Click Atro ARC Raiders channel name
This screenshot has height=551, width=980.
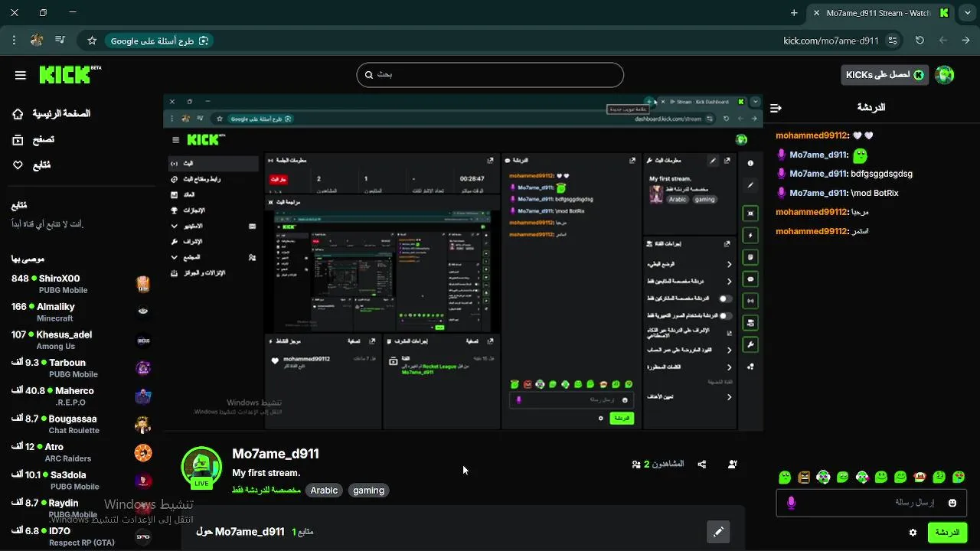54,447
